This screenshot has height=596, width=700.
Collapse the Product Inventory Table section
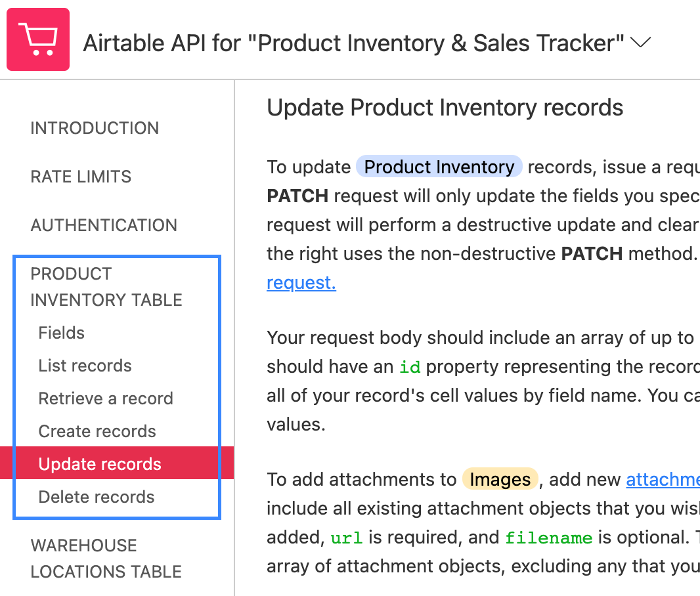(x=106, y=287)
